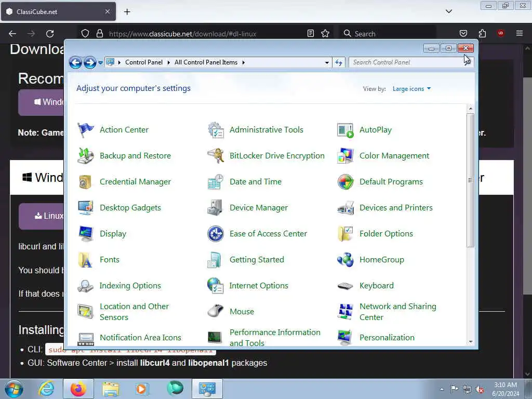Open the Device Manager icon
Image resolution: width=532 pixels, height=399 pixels.
216,208
